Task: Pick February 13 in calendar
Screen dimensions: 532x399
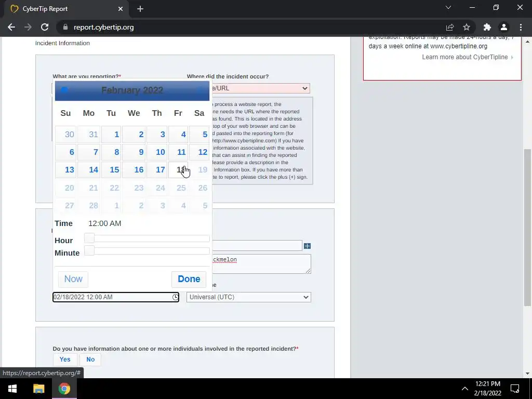Action: [65, 170]
